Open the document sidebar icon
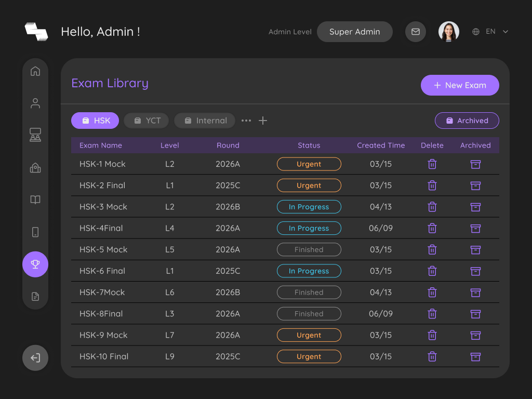 tap(35, 297)
